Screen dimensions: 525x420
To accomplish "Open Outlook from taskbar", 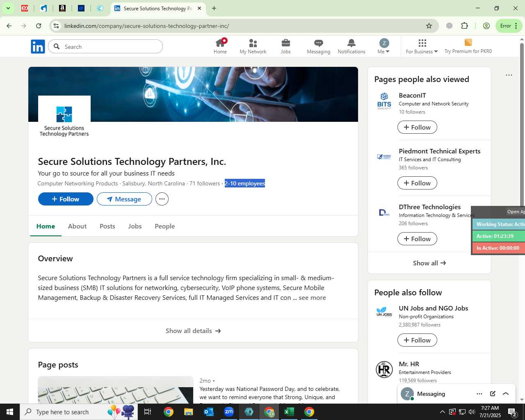I will 209,412.
